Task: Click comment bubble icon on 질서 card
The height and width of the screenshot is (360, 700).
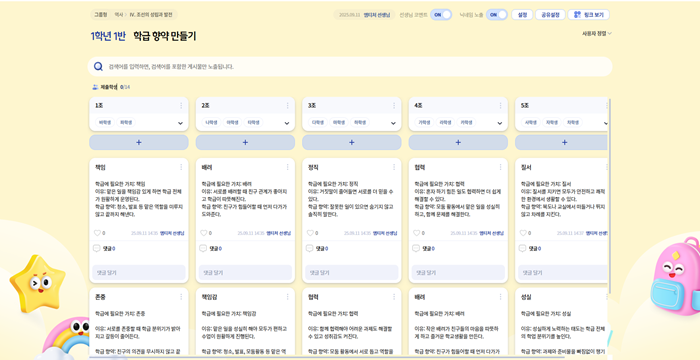Action: pos(522,248)
